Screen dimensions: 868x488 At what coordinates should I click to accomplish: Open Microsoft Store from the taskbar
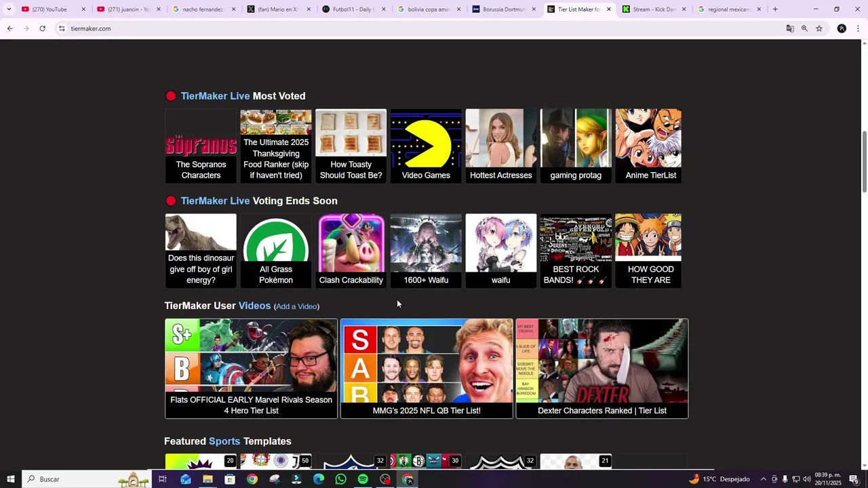[x=230, y=479]
